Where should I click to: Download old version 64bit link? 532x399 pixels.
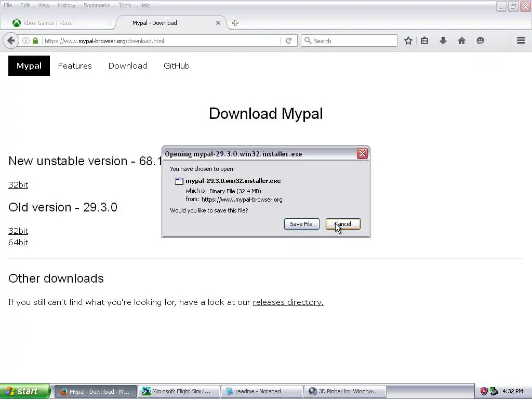[x=18, y=243]
